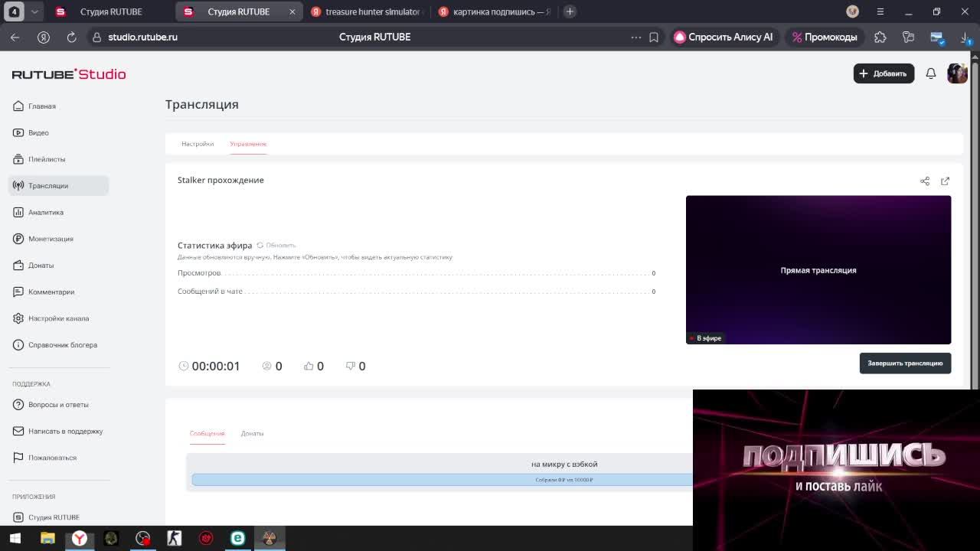Click the Добавить button
Image resolution: width=980 pixels, height=551 pixels.
pyautogui.click(x=884, y=73)
